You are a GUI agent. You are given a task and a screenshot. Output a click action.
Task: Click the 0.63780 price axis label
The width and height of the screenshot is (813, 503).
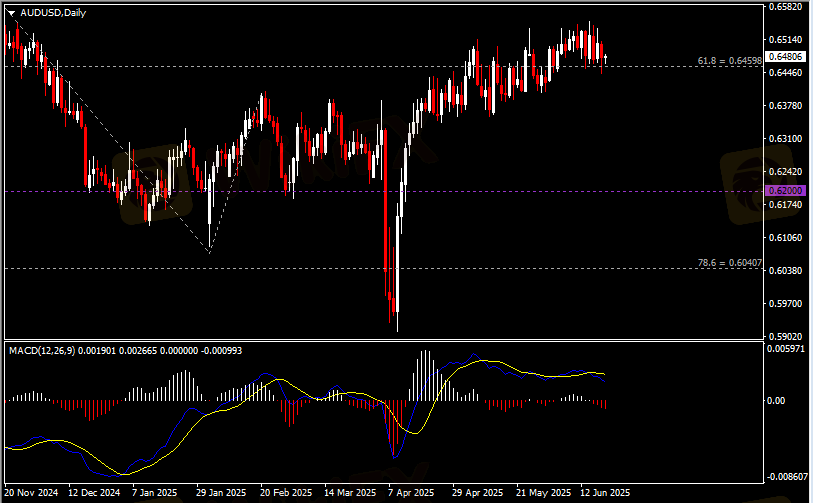click(x=786, y=106)
